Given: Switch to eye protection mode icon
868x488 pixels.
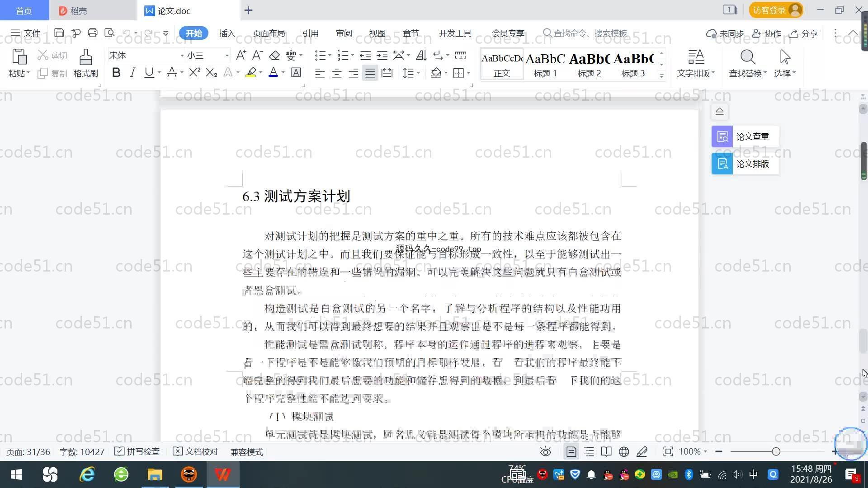Looking at the screenshot, I should coord(546,452).
